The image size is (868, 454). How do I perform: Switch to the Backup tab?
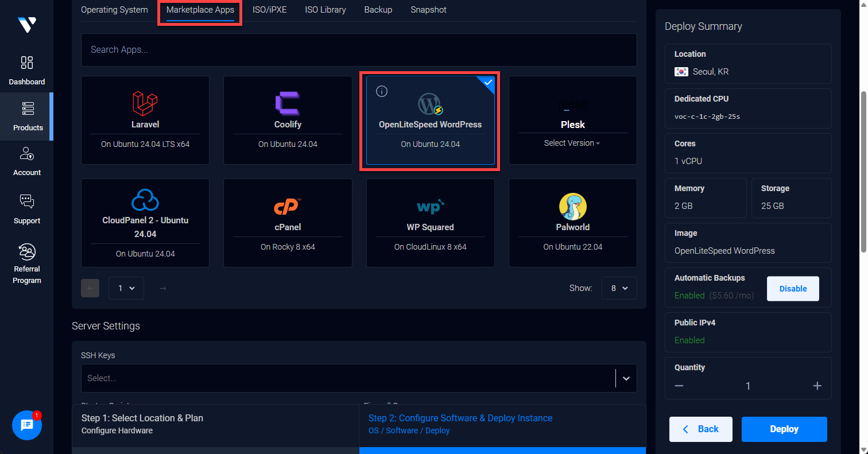(x=378, y=10)
